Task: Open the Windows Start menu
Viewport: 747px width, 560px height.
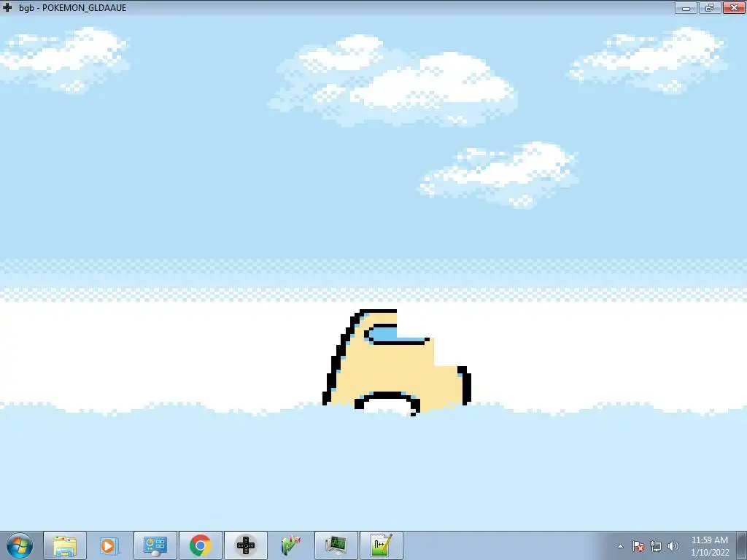Action: click(19, 545)
